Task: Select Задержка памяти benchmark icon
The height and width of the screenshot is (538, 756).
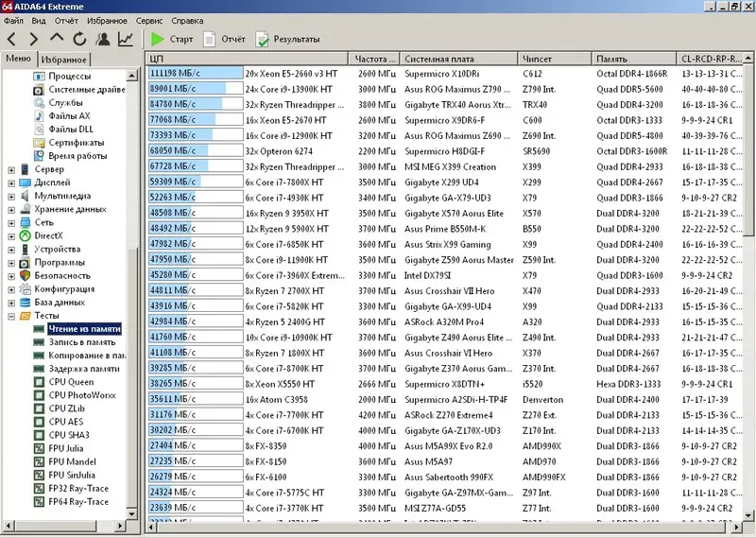Action: 39,369
